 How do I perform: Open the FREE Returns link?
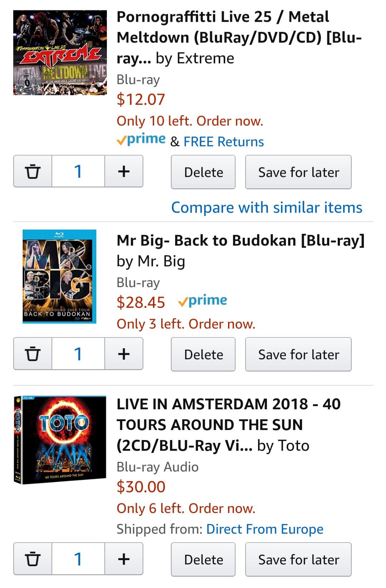click(x=224, y=142)
